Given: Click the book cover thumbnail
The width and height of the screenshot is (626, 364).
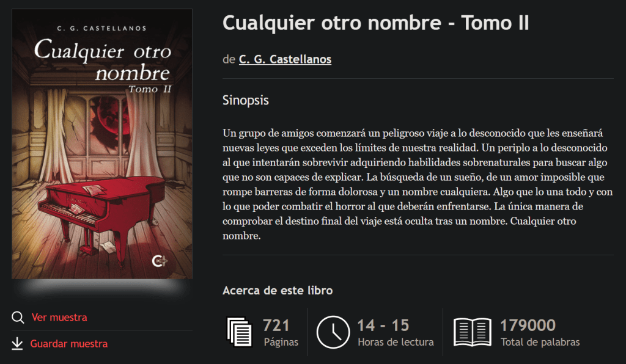Looking at the screenshot, I should point(102,144).
